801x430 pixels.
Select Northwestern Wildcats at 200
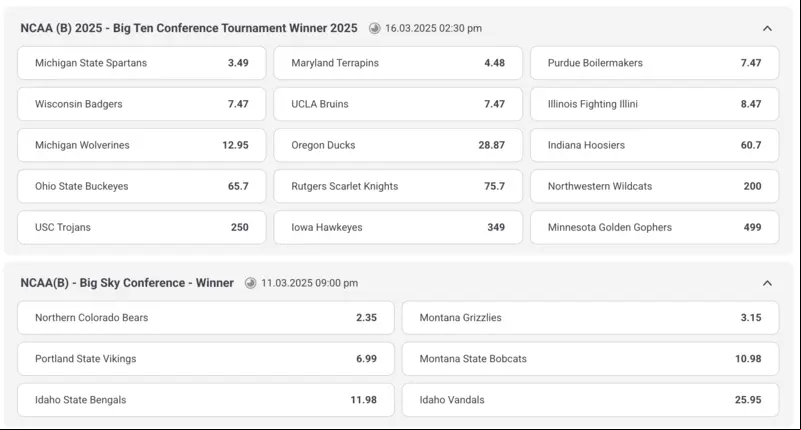pos(654,186)
